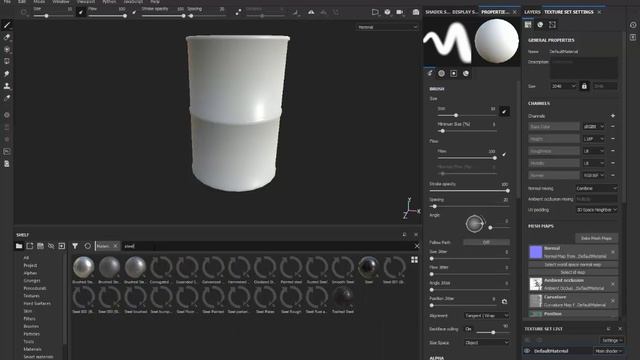Screen dimensions: 640x360
Task: Select the Projection tool in left toolbar
Action: click(7, 50)
